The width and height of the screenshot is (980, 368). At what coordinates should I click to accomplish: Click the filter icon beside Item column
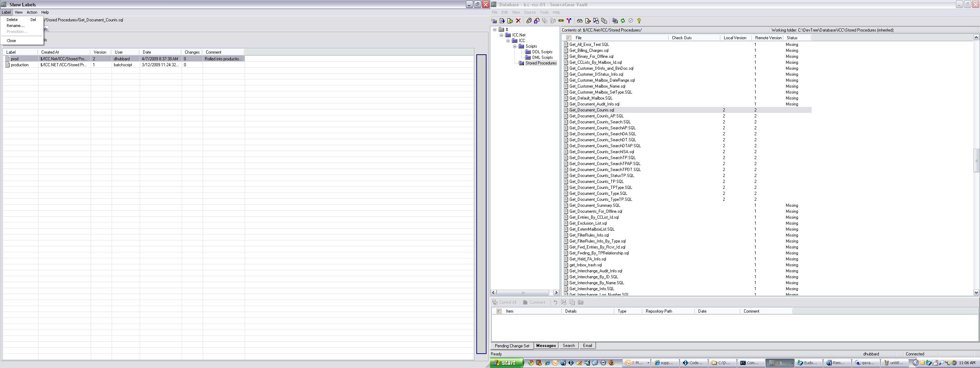coord(499,311)
